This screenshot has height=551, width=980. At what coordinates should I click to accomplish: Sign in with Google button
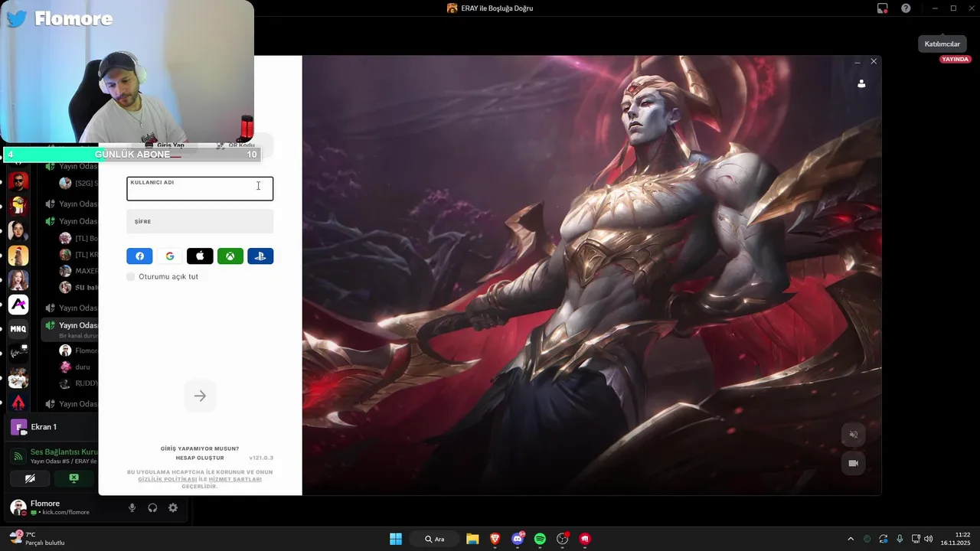170,256
